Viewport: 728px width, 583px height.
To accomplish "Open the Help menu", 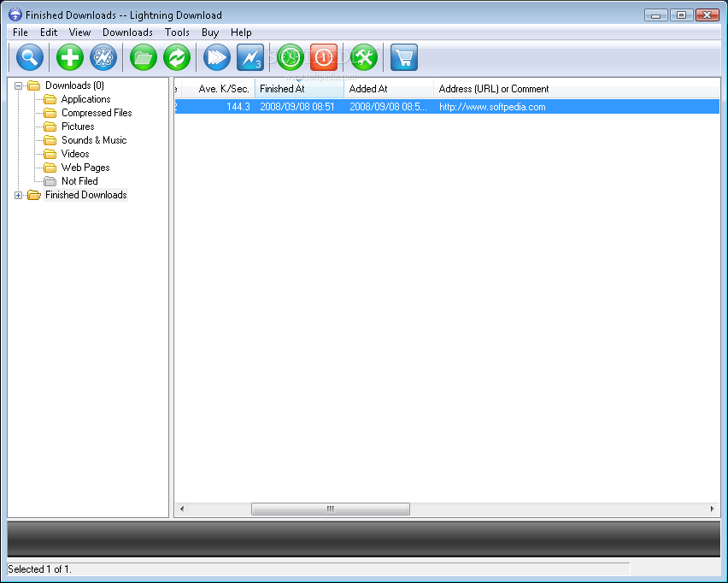I will (241, 32).
